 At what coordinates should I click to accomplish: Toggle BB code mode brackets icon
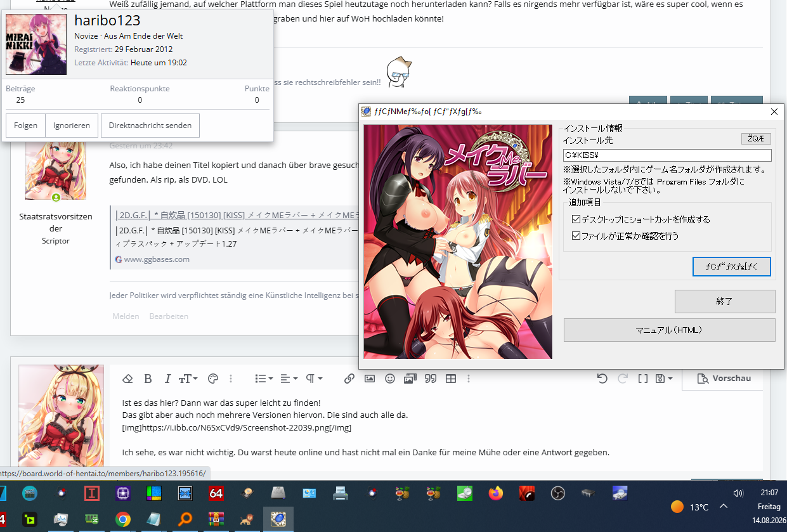[x=643, y=379]
